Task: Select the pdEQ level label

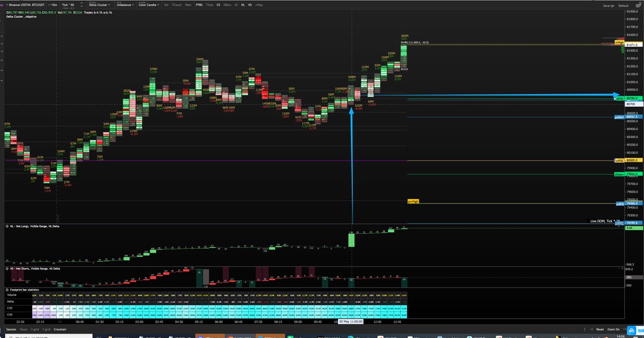Action: click(x=620, y=204)
